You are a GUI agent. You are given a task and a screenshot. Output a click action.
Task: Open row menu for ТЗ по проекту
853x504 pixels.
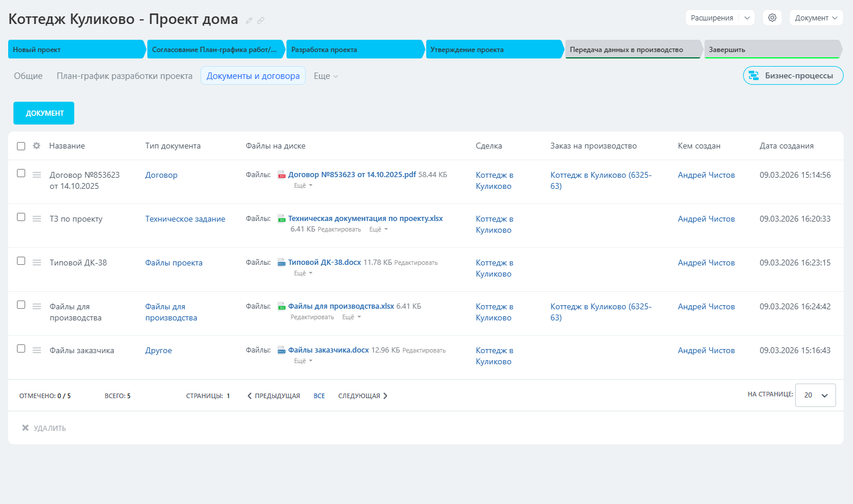[37, 219]
